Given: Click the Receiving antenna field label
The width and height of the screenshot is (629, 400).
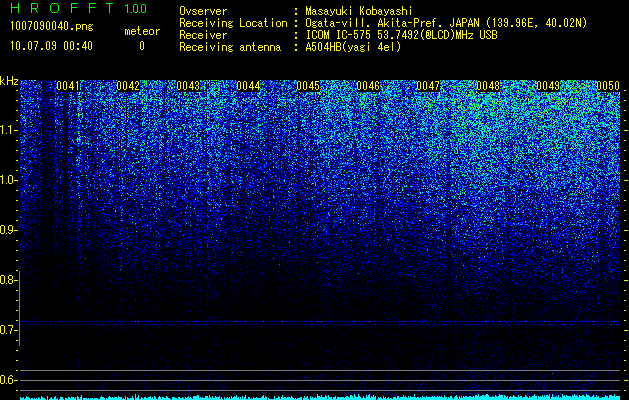Looking at the screenshot, I should (x=230, y=47).
